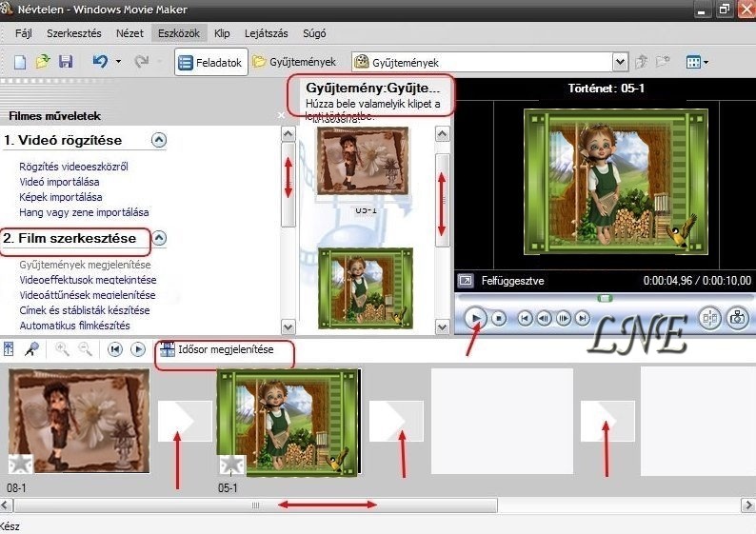Click the back button in the monitor controls
Screen dimensions: 756x534
[x=525, y=318]
